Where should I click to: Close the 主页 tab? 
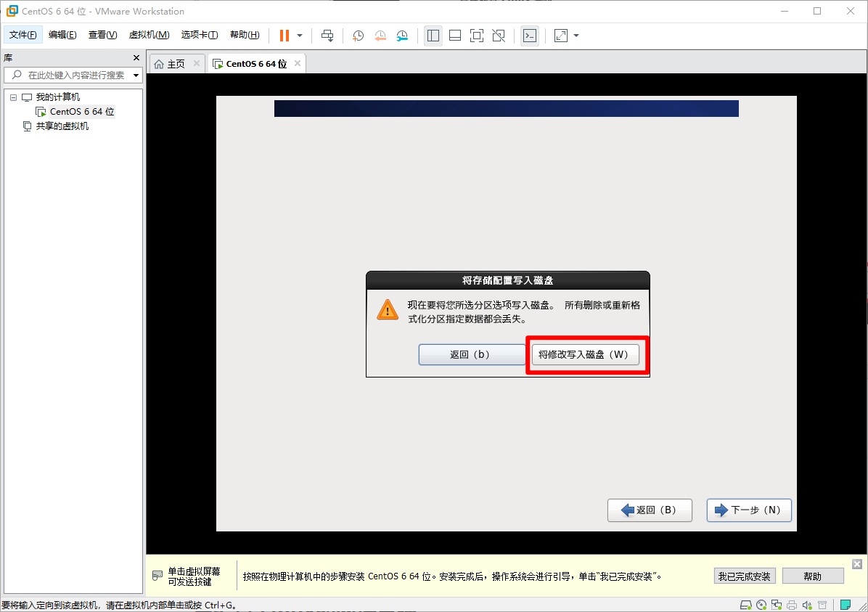pyautogui.click(x=197, y=63)
